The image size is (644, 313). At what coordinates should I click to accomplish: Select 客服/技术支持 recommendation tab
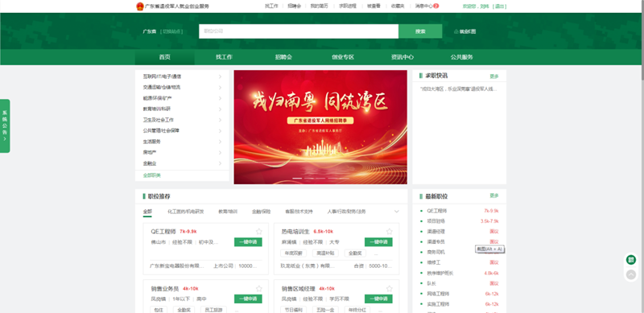[x=299, y=212]
